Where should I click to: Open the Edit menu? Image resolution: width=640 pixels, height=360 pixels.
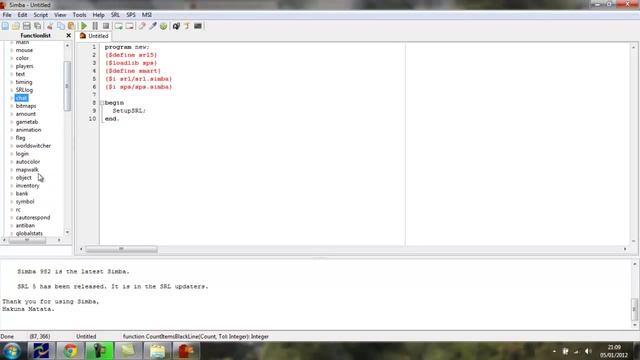(22, 15)
